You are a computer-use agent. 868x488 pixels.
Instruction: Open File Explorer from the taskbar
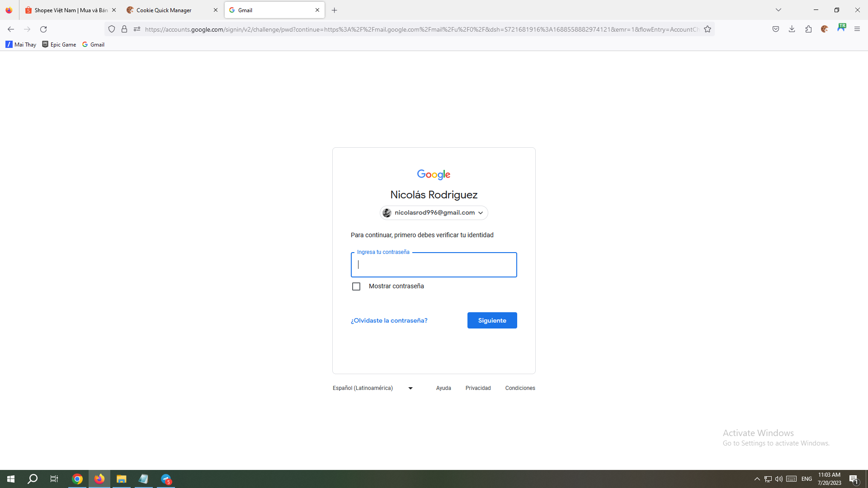121,479
